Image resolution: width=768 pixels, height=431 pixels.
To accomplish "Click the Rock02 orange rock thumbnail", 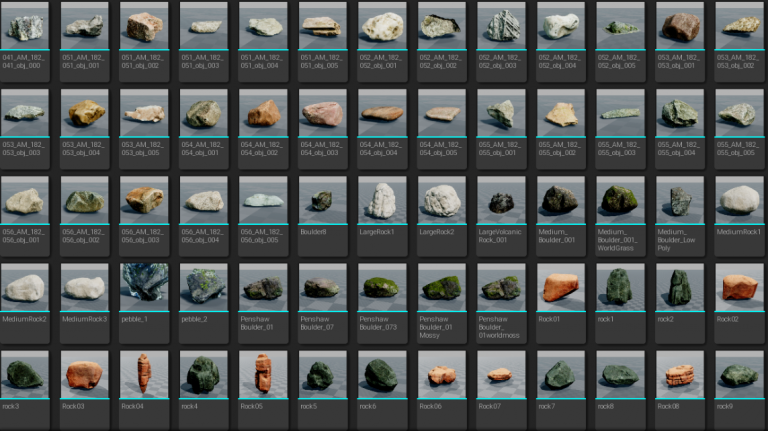I will (x=739, y=287).
